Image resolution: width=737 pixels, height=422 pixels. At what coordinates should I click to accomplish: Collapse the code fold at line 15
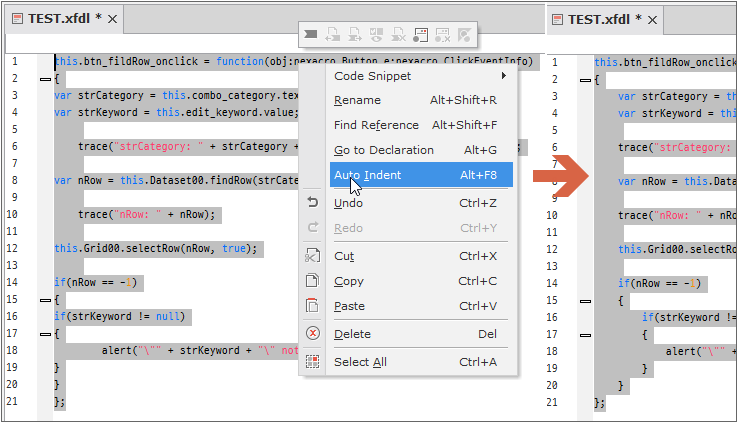[44, 299]
